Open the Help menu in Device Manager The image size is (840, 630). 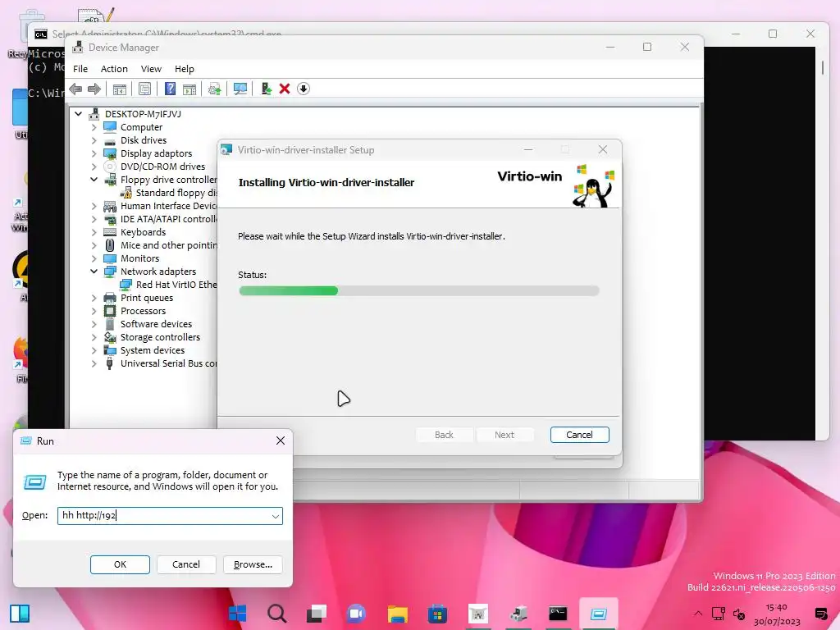point(185,69)
